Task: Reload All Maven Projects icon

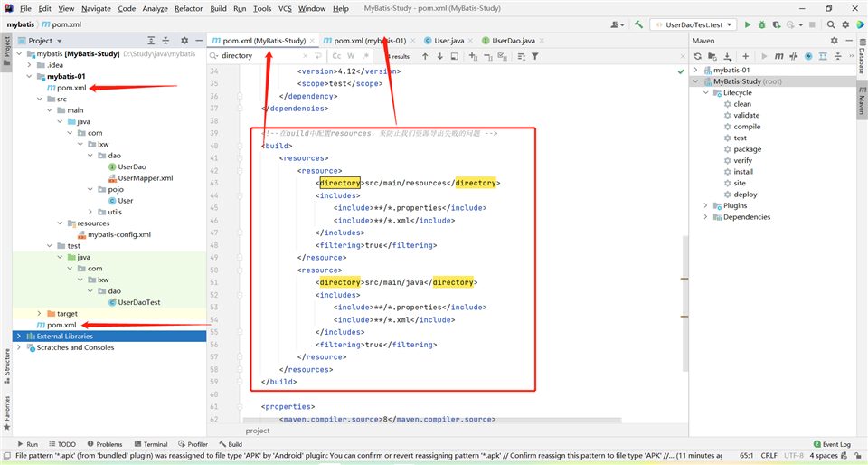Action: pos(697,56)
